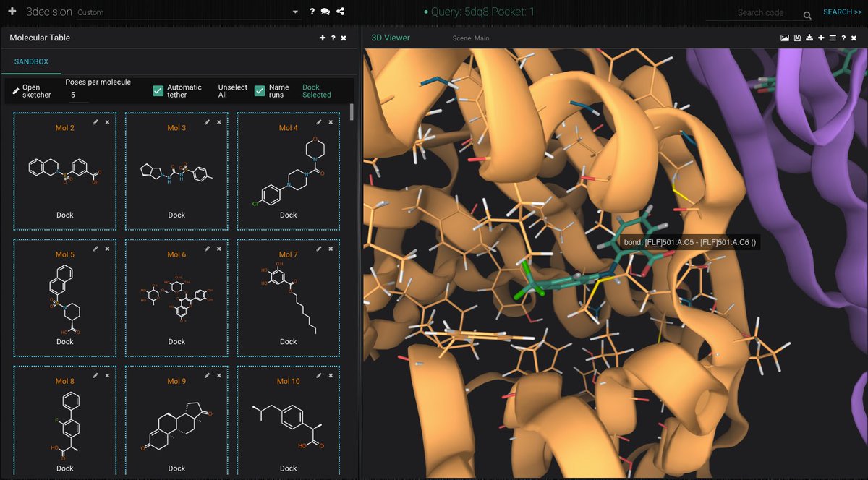Viewport: 868px width, 480px height.
Task: Edit Mol 3 with pencil icon
Action: (x=207, y=122)
